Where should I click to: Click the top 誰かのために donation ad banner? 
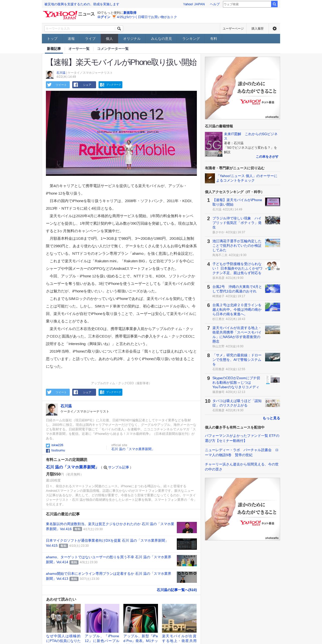pos(243,88)
